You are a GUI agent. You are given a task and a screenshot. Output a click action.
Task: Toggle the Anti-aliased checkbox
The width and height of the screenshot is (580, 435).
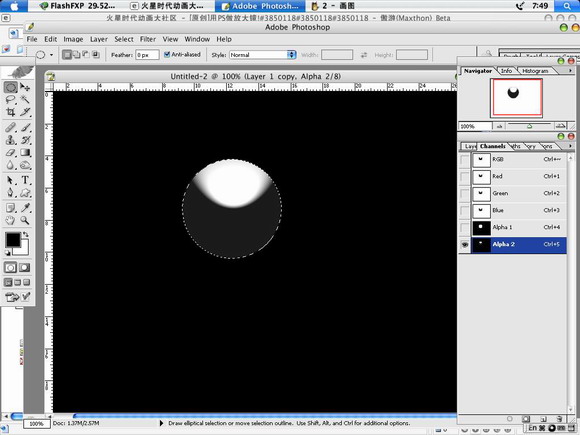pyautogui.click(x=167, y=54)
